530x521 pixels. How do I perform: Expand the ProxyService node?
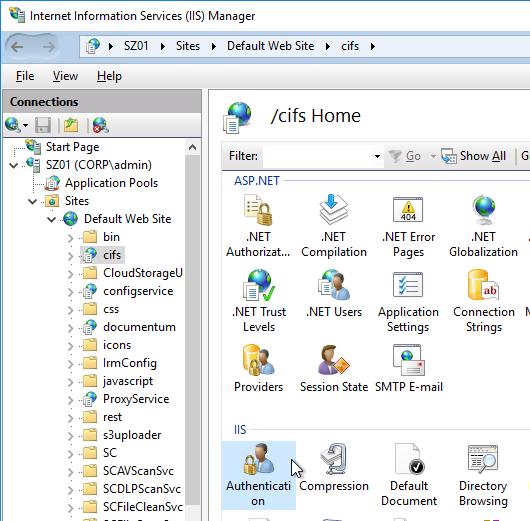(70, 400)
